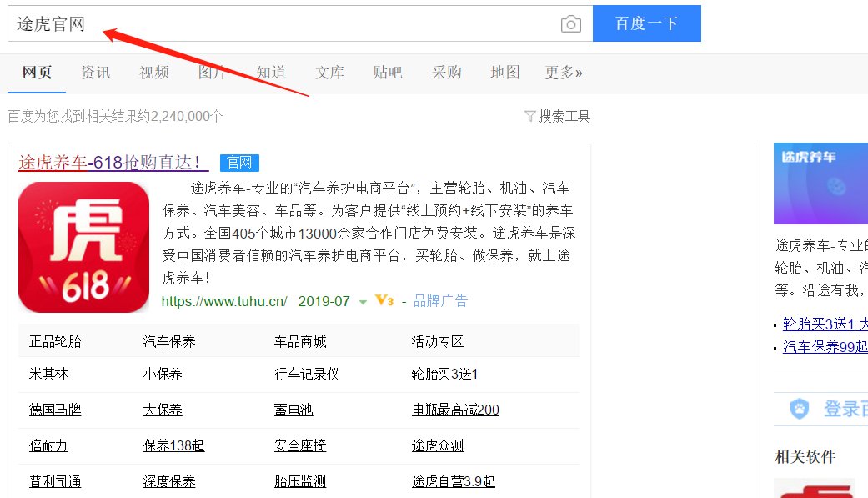This screenshot has height=498, width=868.
Task: Click the camera image search icon
Action: click(570, 24)
